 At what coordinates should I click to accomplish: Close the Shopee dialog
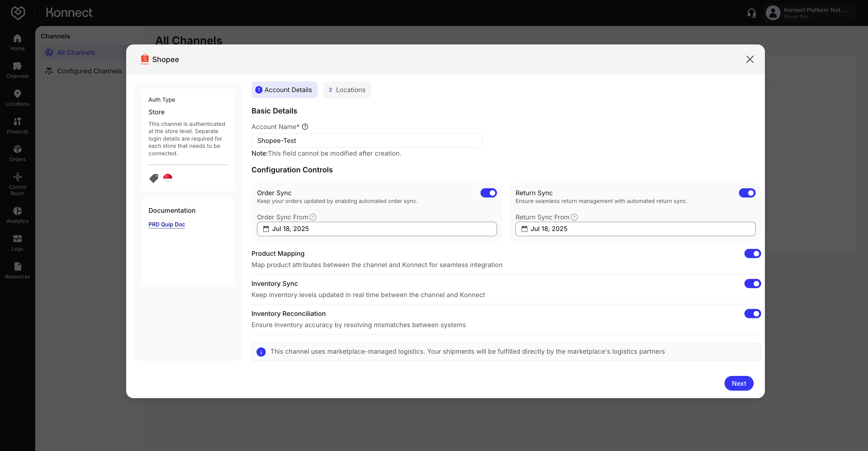coord(750,59)
